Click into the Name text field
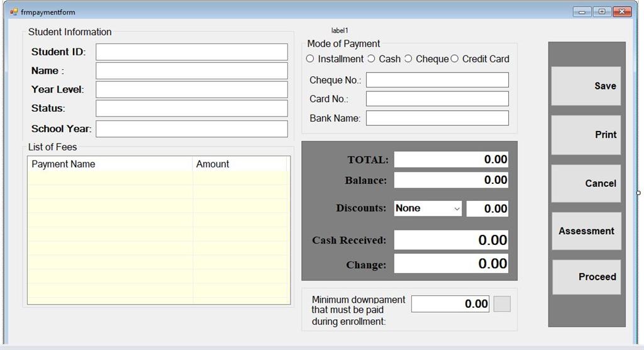Viewport: 644px width, 350px height. point(192,71)
